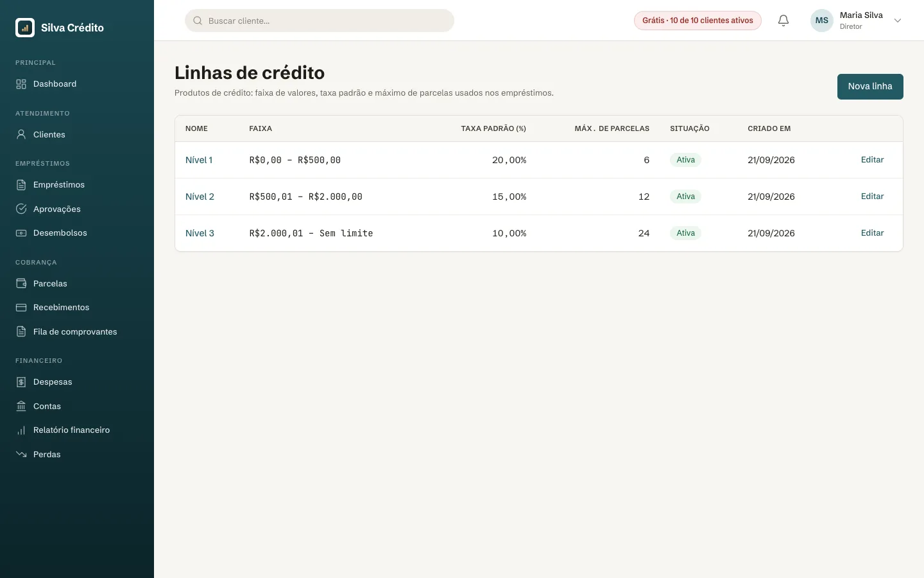
Task: Click the 20,00% rate value
Action: 509,160
